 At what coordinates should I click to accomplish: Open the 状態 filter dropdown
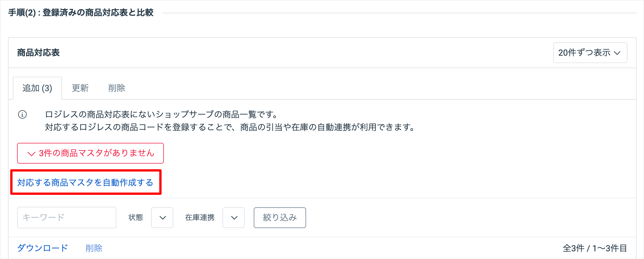[x=162, y=218]
